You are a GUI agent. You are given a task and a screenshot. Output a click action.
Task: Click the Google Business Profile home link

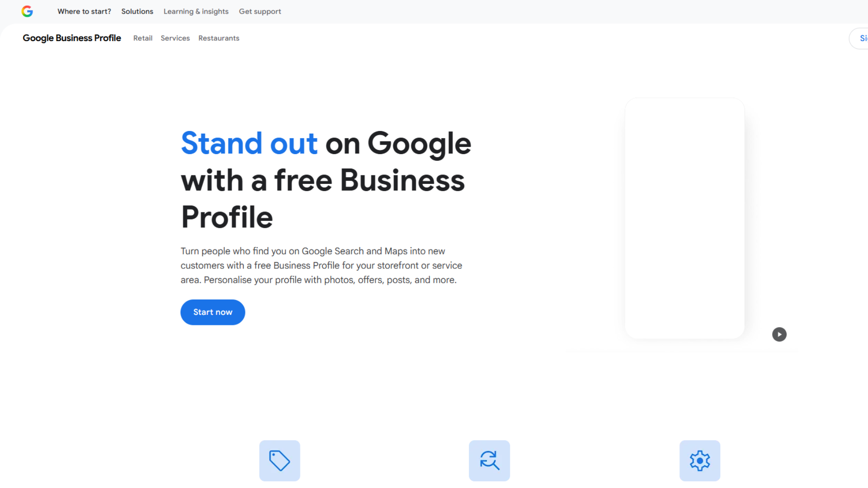click(71, 38)
